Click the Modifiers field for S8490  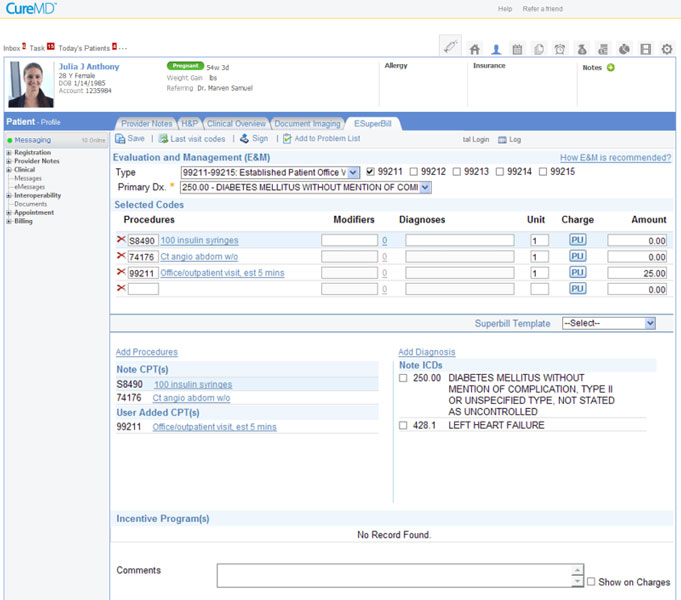(349, 240)
